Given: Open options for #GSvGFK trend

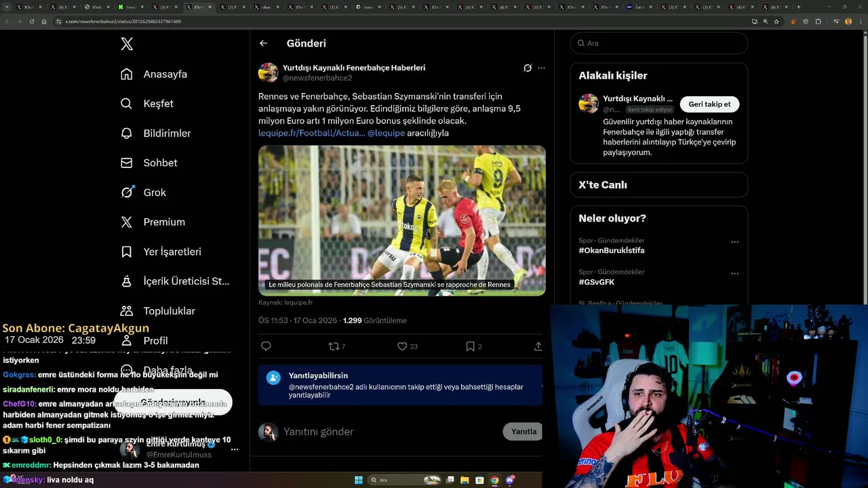Looking at the screenshot, I should 734,274.
